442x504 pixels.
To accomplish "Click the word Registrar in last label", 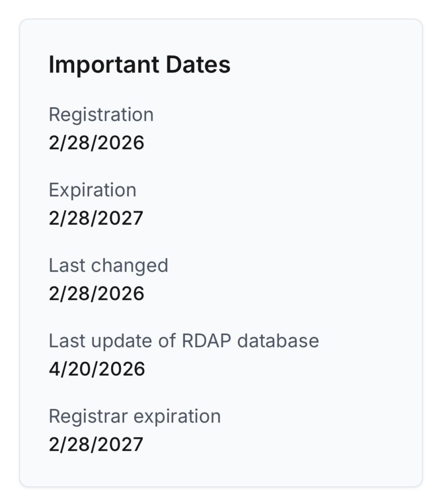I will tap(89, 416).
